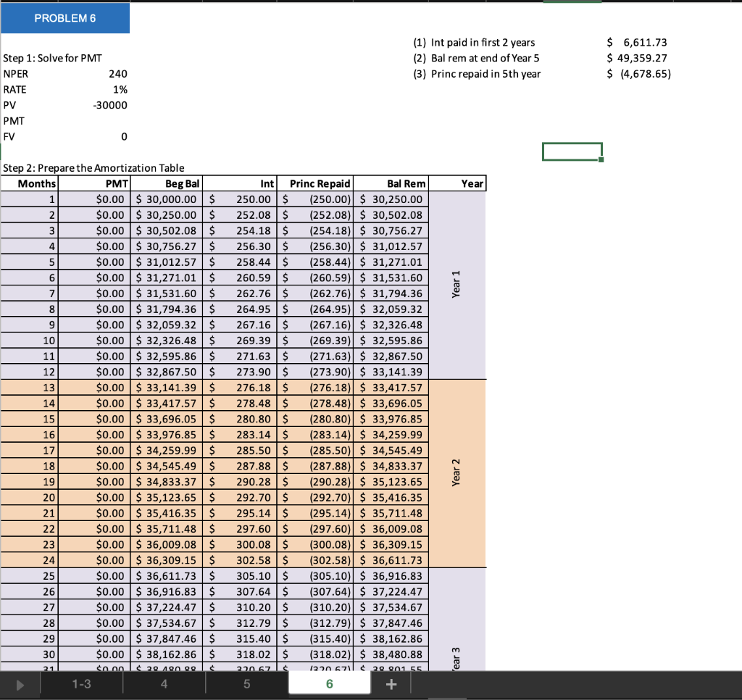Select the Year 1 merged label cell
742x700 pixels.
pyautogui.click(x=457, y=286)
